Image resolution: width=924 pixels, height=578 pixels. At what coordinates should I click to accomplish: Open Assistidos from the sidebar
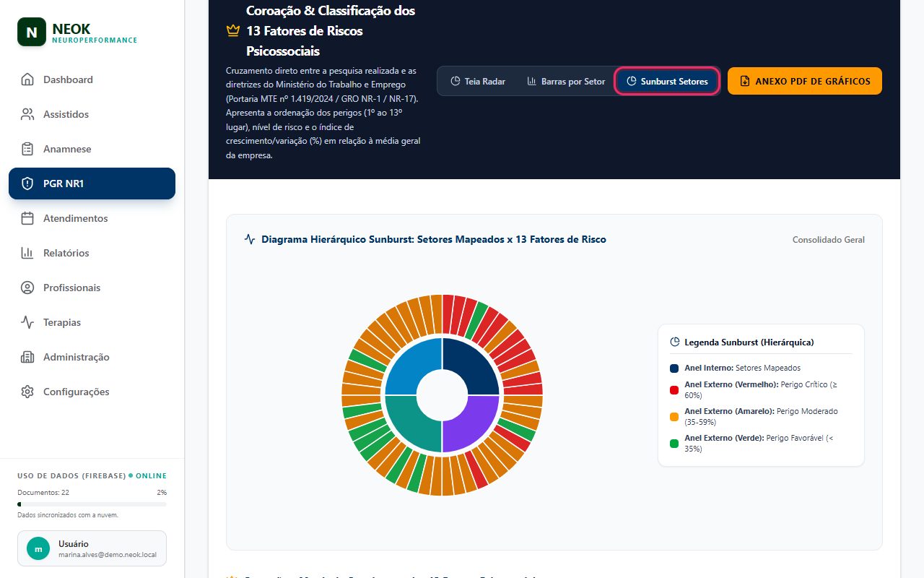[x=92, y=114]
